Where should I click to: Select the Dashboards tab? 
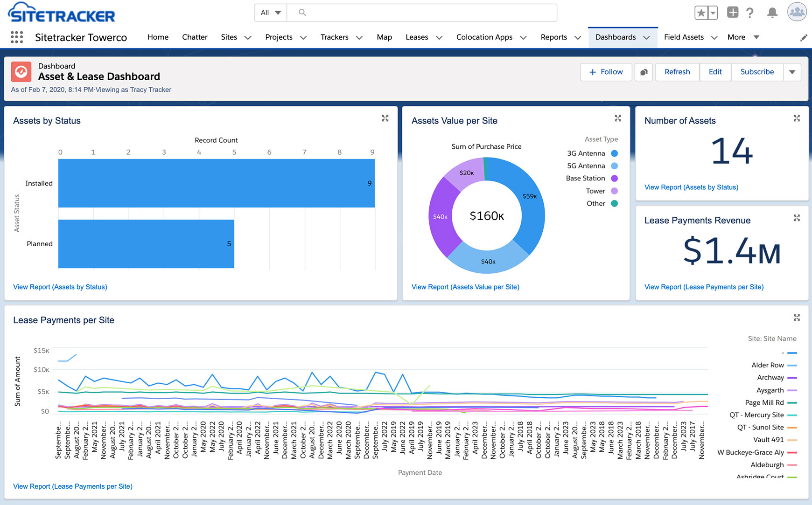pyautogui.click(x=616, y=37)
